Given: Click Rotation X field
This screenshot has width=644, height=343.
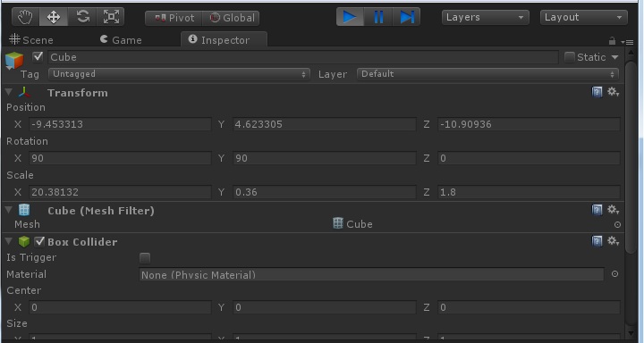Looking at the screenshot, I should 120,158.
